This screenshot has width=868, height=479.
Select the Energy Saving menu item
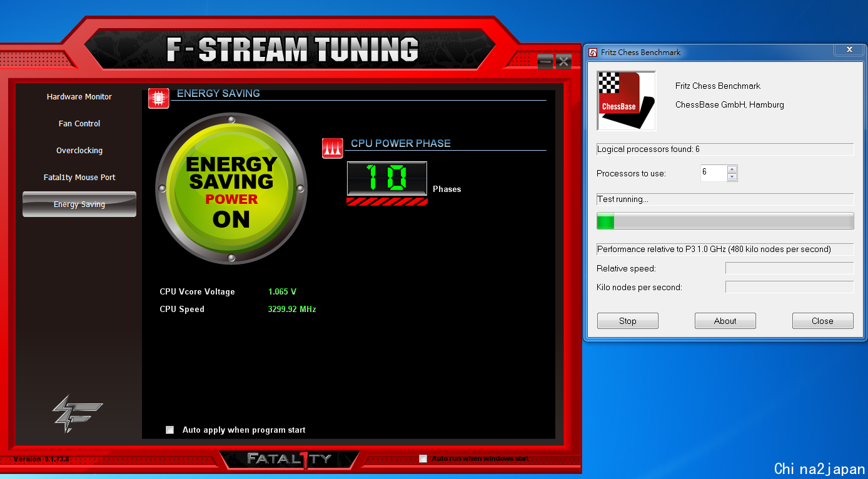click(79, 204)
